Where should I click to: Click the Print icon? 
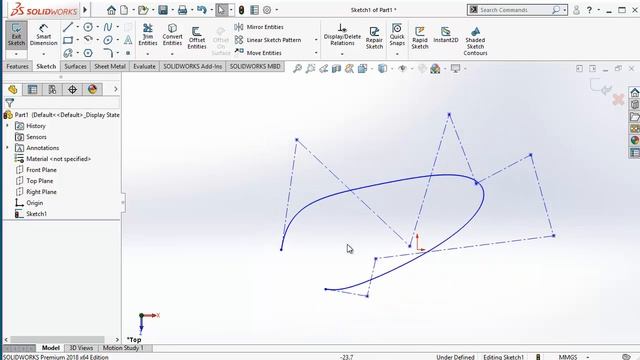click(182, 10)
